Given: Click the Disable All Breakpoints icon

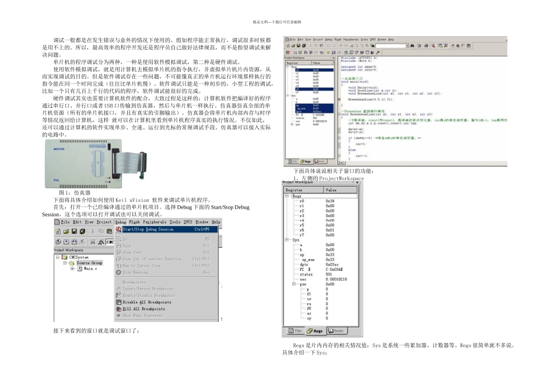Looking at the screenshot, I should pyautogui.click(x=119, y=302).
